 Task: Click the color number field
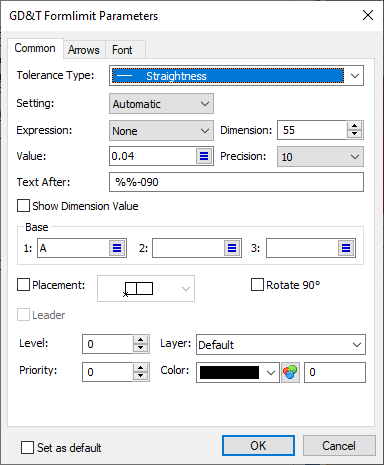[335, 372]
